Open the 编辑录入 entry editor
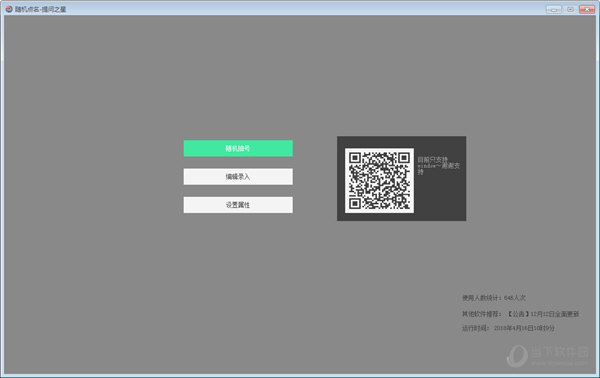Viewport: 600px width, 378px height. [238, 176]
